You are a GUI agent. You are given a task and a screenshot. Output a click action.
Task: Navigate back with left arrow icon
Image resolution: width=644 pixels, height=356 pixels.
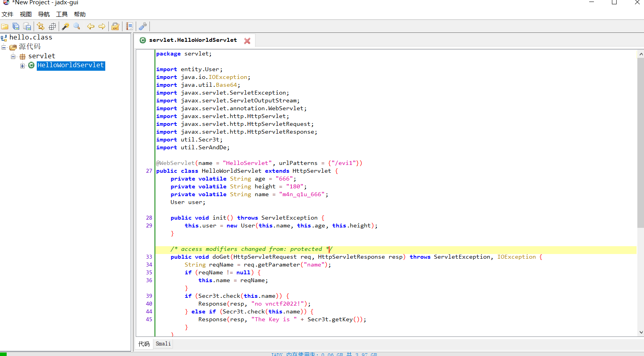click(x=91, y=27)
